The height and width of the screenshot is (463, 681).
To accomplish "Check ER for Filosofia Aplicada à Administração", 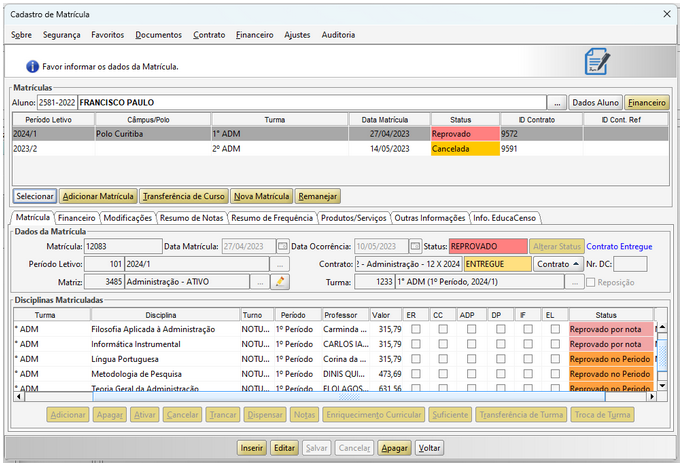I will 416,329.
